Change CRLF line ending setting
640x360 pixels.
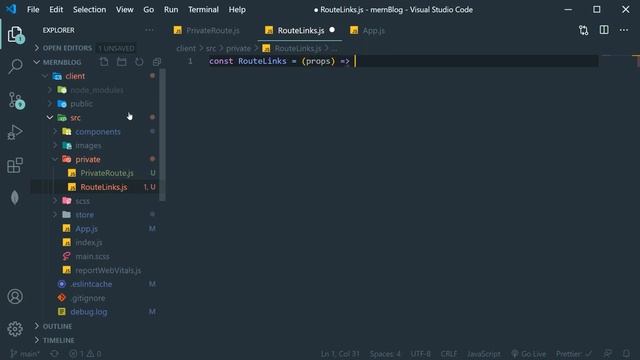pos(449,354)
